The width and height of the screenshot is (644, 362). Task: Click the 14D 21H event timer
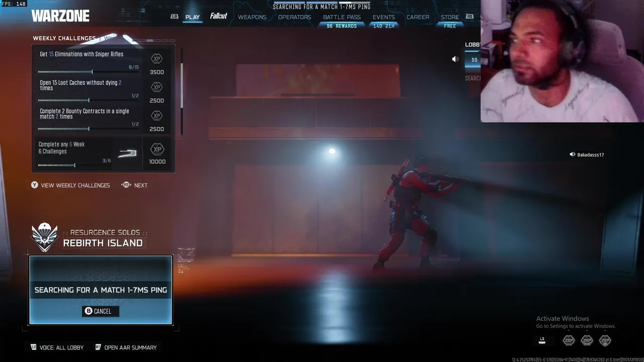pos(383,26)
